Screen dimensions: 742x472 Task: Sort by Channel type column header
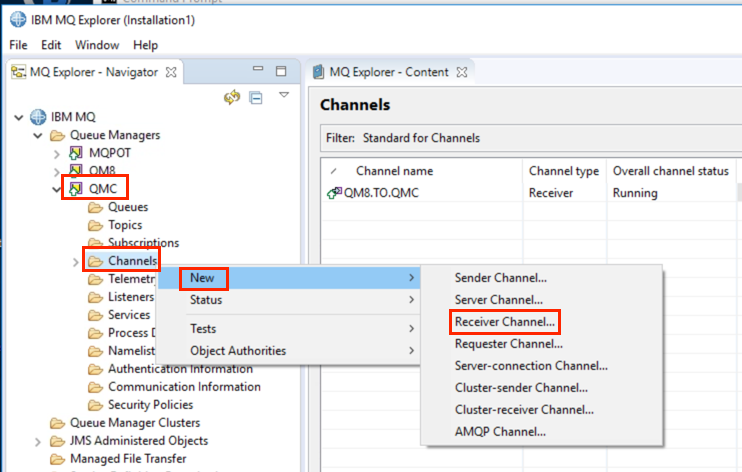click(564, 171)
